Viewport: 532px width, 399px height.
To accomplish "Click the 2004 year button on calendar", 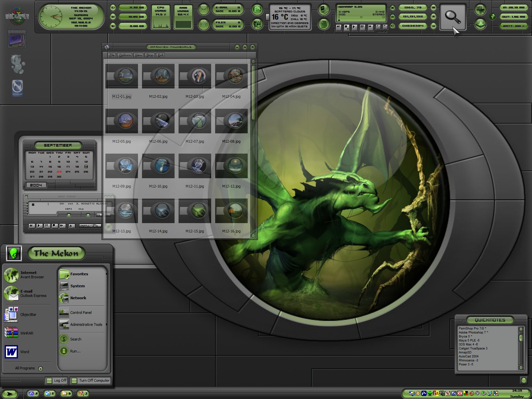I will (36, 185).
